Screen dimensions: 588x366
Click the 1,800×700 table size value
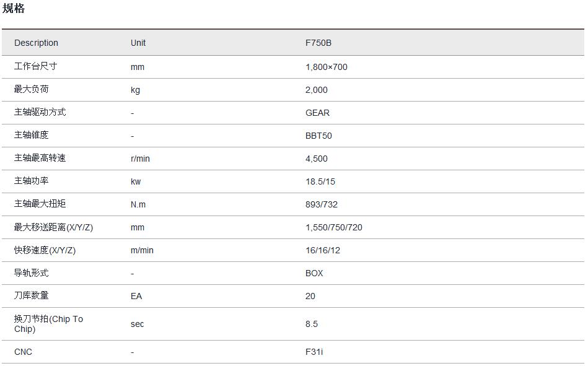326,67
